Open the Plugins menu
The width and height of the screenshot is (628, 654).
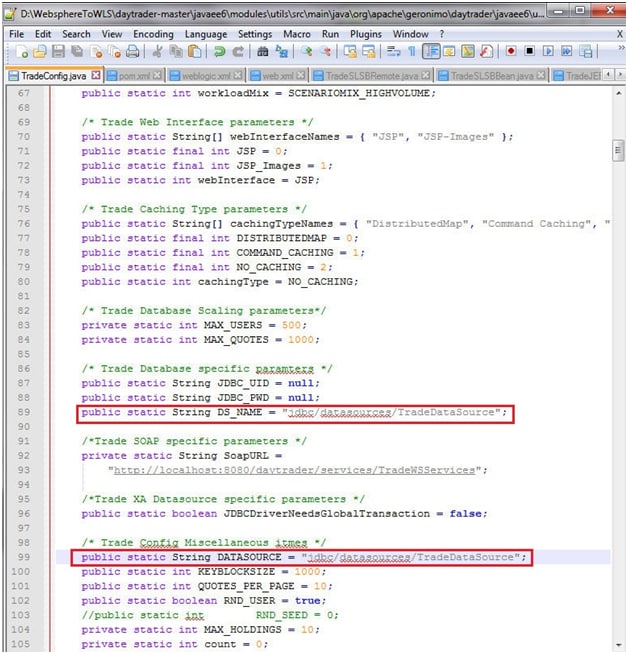pyautogui.click(x=366, y=34)
